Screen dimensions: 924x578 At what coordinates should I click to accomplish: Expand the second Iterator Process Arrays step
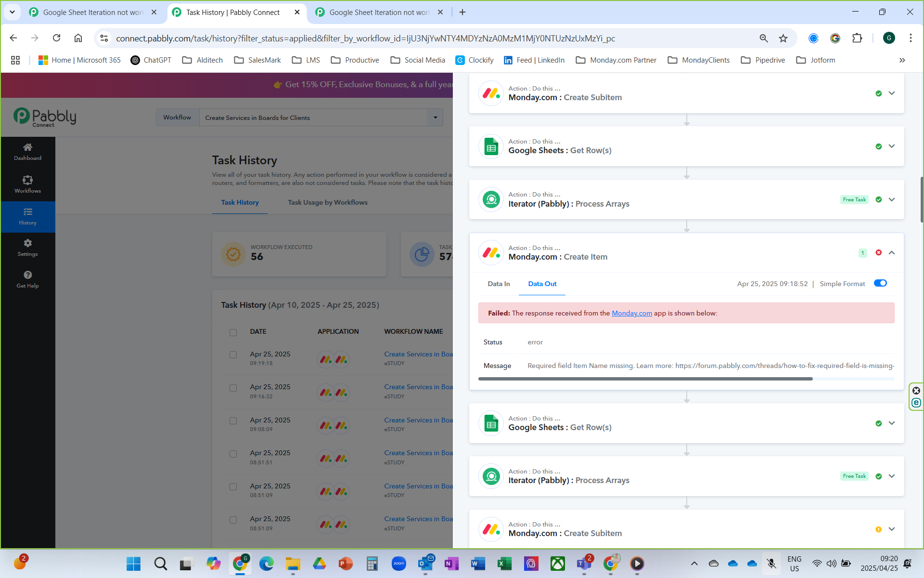pos(892,476)
